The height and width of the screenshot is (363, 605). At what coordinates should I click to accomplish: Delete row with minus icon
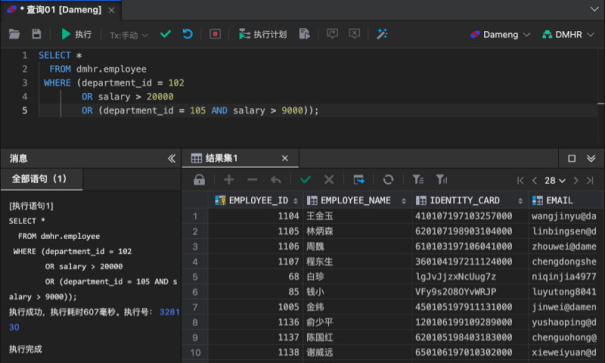point(252,180)
